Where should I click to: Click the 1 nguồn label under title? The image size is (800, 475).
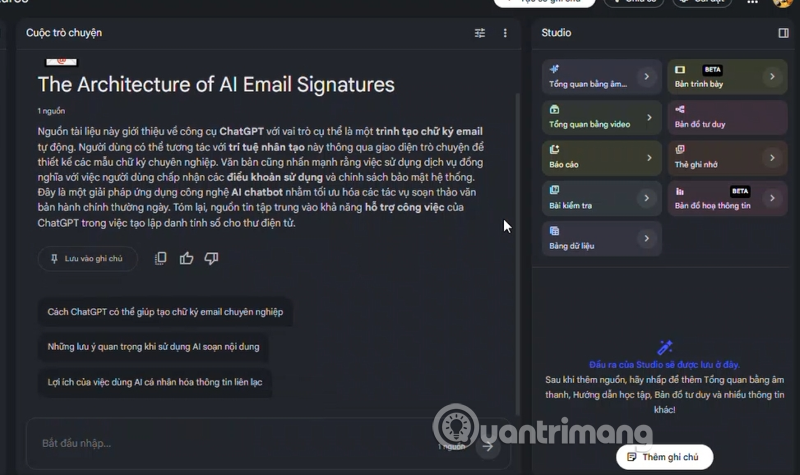(51, 111)
